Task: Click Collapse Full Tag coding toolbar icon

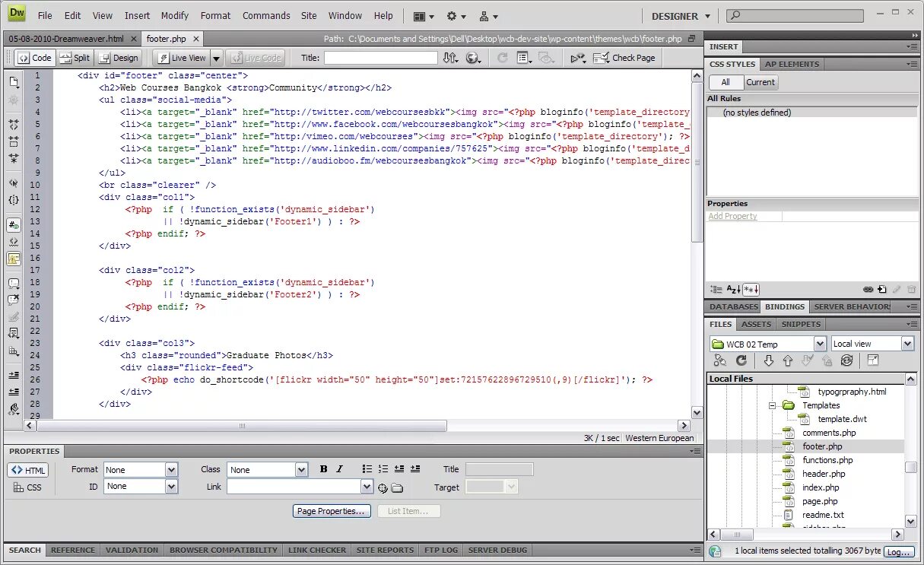Action: pyautogui.click(x=13, y=124)
